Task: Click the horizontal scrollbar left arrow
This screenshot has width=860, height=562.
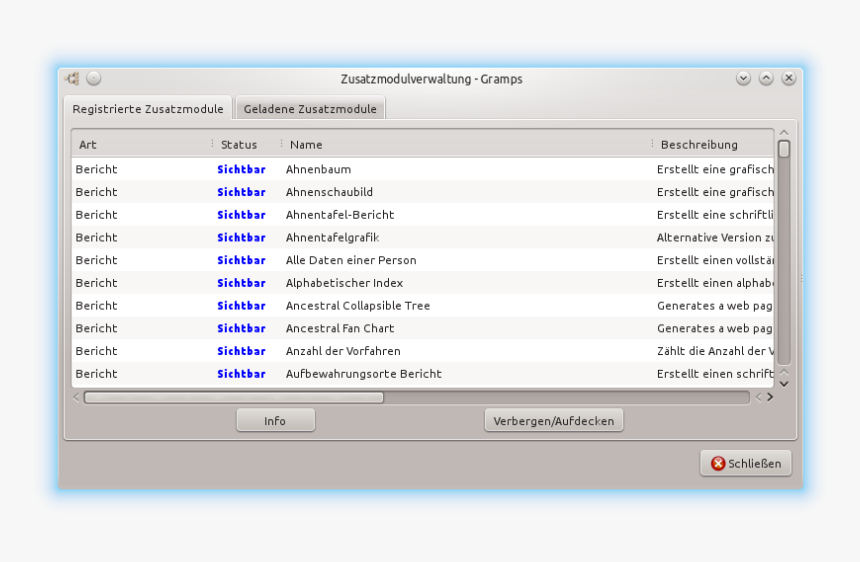Action: tap(76, 397)
